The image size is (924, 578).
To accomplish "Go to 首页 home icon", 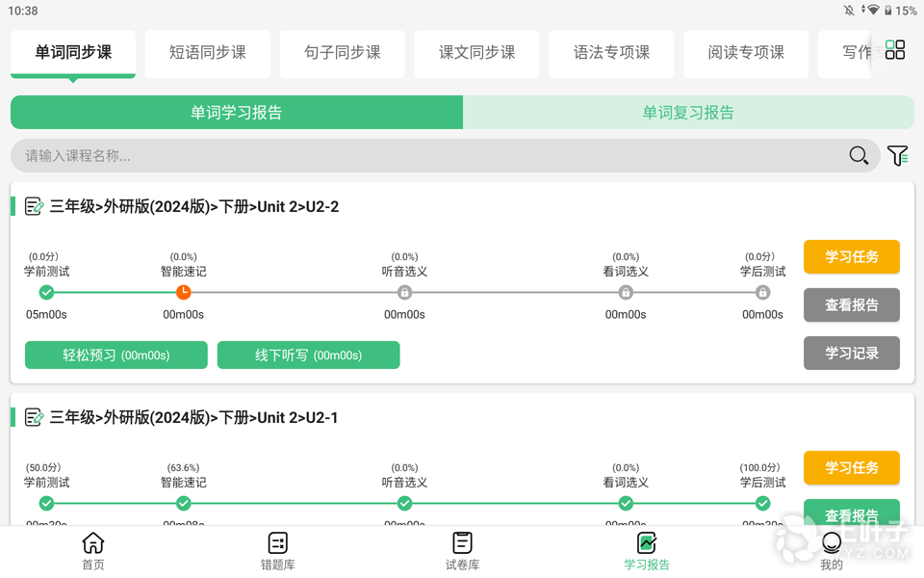I will point(93,551).
